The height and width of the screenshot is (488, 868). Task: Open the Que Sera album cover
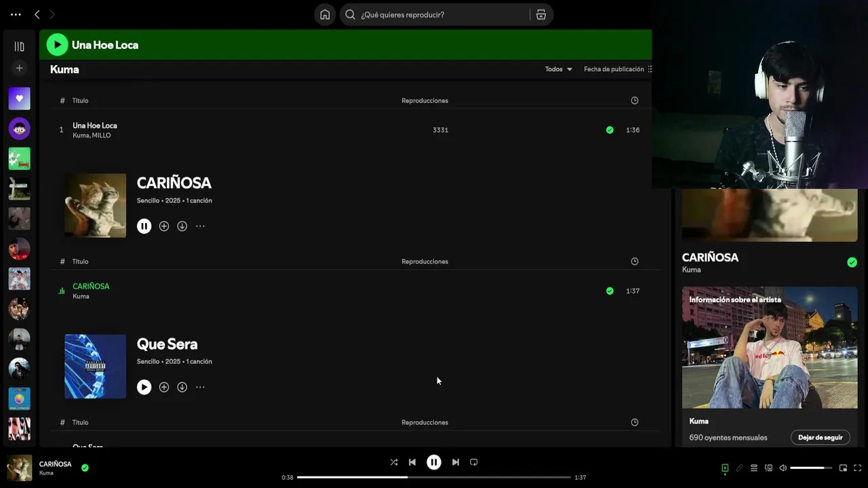[95, 366]
